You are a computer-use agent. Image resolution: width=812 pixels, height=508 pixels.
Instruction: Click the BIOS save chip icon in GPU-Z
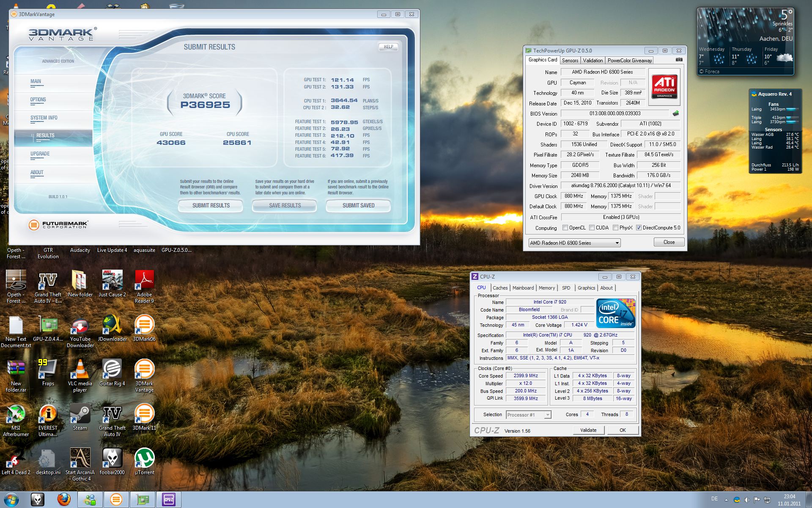(675, 113)
